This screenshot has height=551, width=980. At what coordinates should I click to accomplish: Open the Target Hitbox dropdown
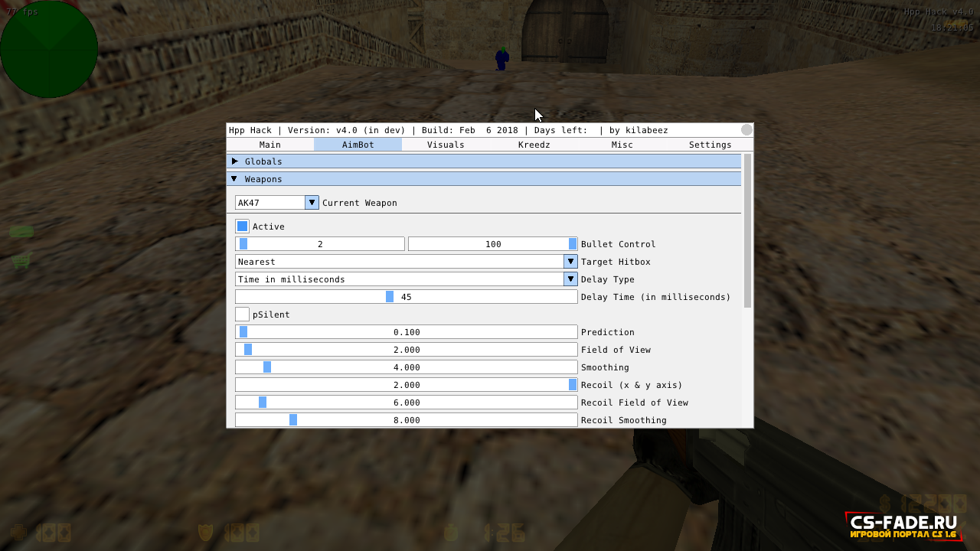click(x=407, y=262)
